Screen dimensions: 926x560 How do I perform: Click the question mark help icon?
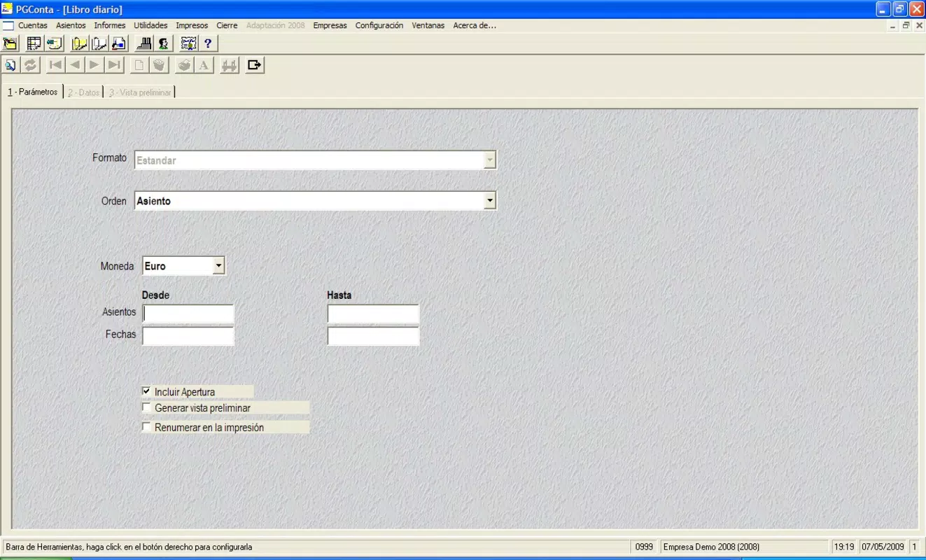pos(208,43)
